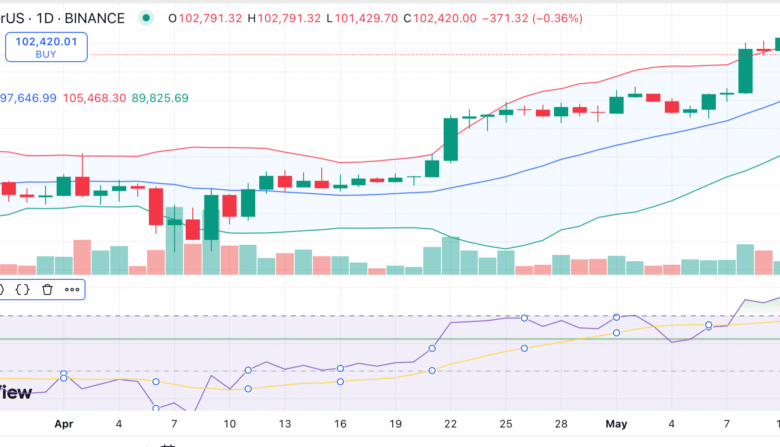Image resolution: width=780 pixels, height=447 pixels.
Task: Click the green lower band value 89,825.69
Action: tap(160, 98)
